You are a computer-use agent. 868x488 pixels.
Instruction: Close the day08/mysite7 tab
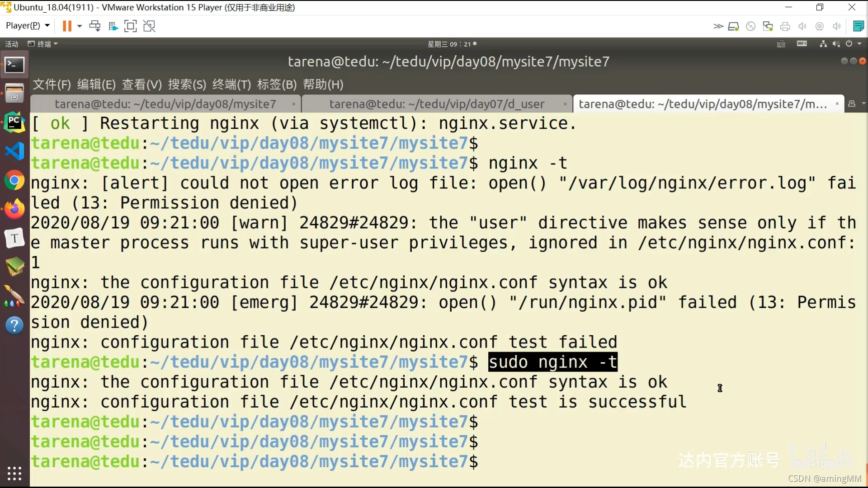tap(294, 104)
